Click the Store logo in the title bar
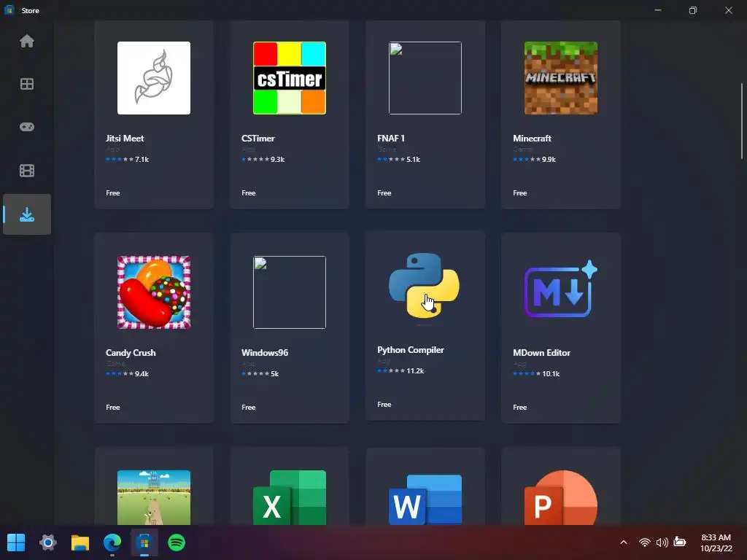This screenshot has height=560, width=747. click(9, 10)
